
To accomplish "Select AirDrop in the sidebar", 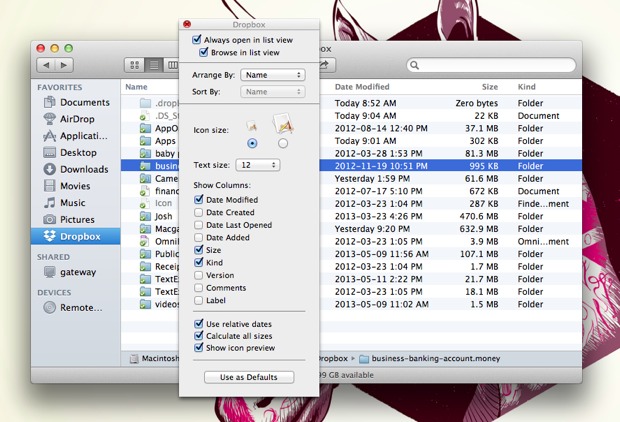I will tap(69, 119).
